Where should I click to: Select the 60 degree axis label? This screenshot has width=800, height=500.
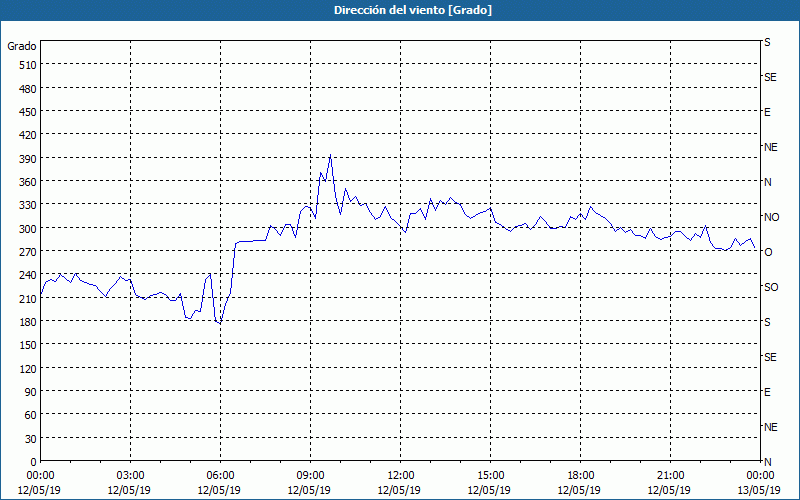pyautogui.click(x=31, y=415)
